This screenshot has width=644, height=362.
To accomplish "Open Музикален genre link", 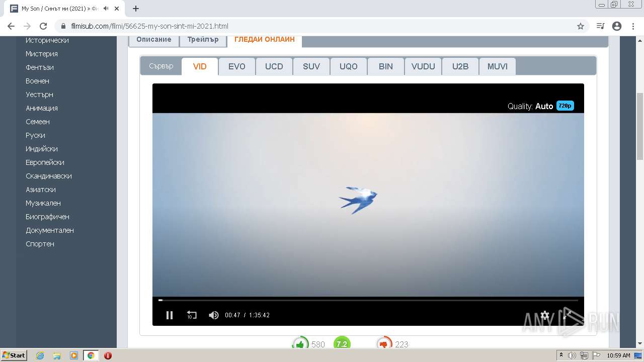I will [43, 203].
